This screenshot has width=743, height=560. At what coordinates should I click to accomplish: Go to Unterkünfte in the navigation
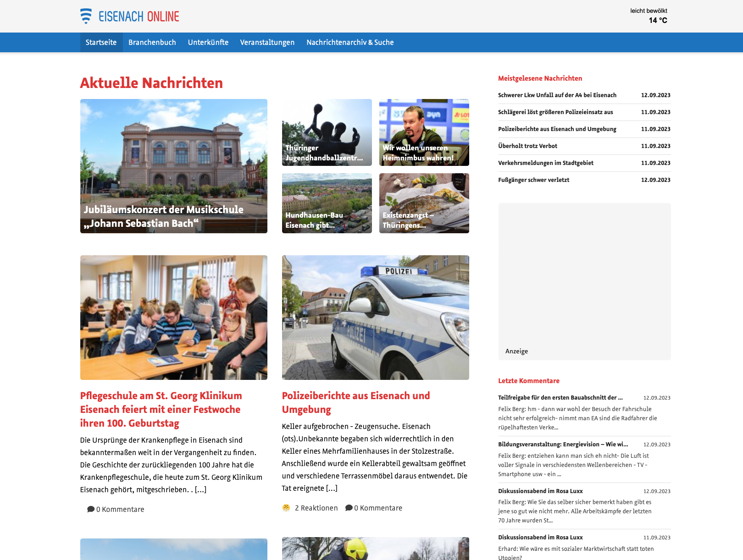tap(208, 42)
